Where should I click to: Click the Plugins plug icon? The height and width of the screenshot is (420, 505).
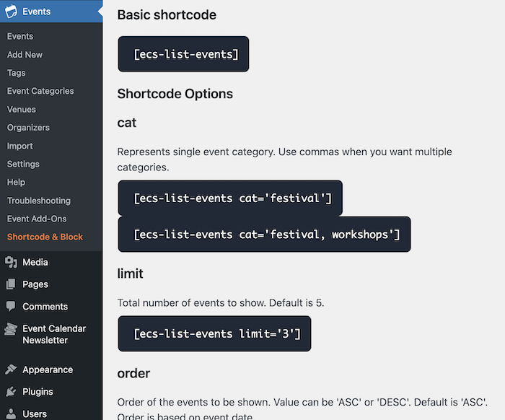(11, 391)
